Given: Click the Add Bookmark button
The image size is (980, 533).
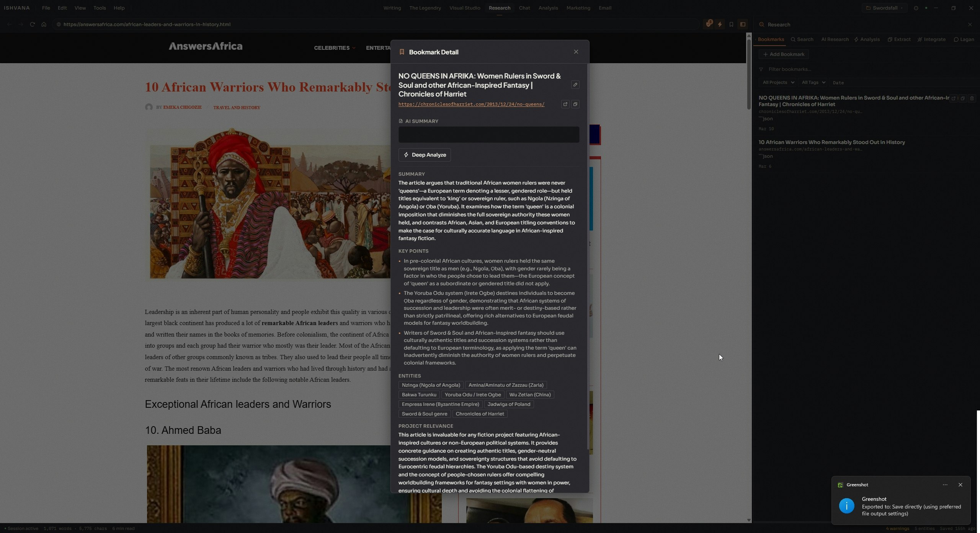Looking at the screenshot, I should (x=784, y=54).
